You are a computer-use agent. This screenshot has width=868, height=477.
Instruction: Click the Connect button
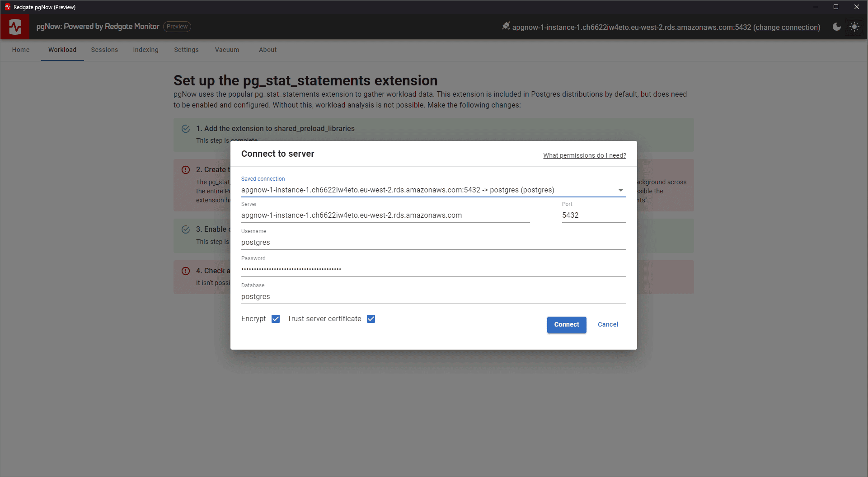coord(566,325)
